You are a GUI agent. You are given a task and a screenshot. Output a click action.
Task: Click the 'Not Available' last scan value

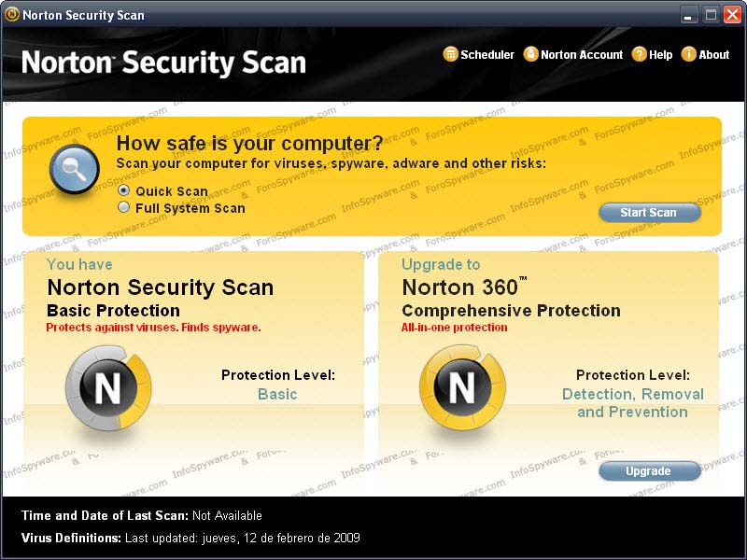point(227,516)
